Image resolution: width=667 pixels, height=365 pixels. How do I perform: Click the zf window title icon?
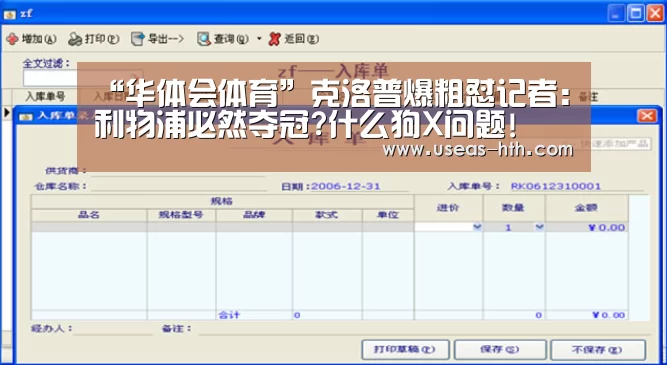pos(9,14)
